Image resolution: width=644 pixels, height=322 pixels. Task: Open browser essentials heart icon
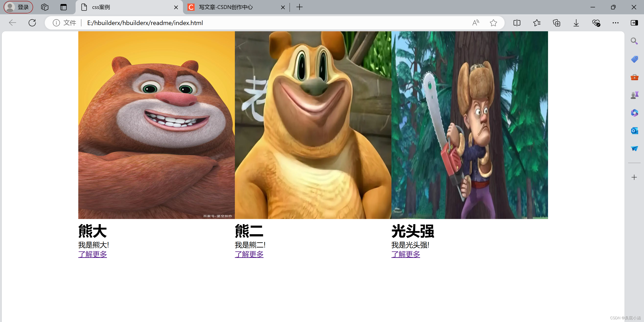tap(596, 23)
